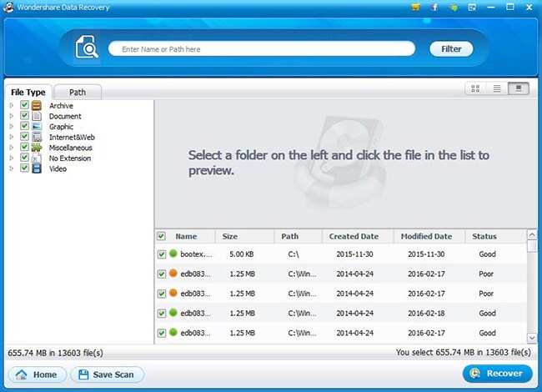Switch to thumbnail grid view
Image resolution: width=542 pixels, height=392 pixels.
pos(475,88)
